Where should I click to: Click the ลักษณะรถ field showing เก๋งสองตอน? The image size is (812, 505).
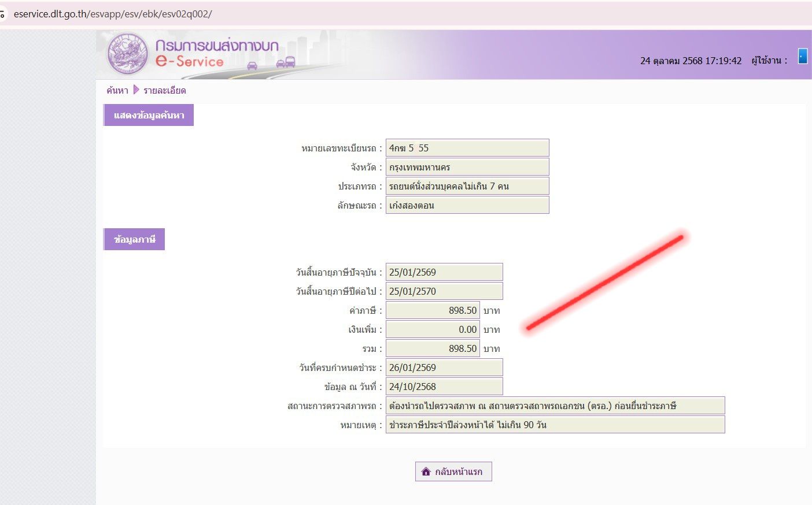point(467,205)
